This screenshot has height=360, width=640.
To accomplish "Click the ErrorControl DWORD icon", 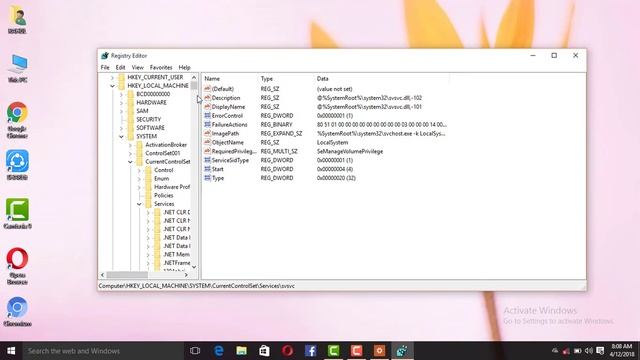I will click(207, 116).
